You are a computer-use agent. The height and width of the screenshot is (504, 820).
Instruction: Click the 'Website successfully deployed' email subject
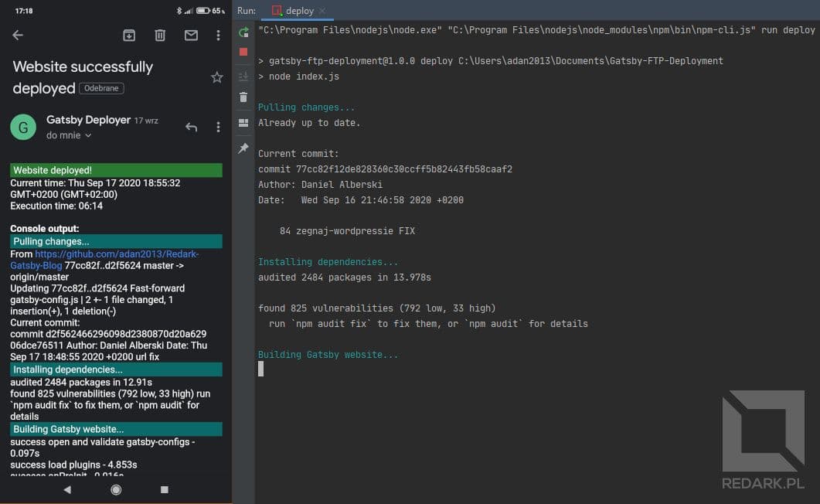83,77
